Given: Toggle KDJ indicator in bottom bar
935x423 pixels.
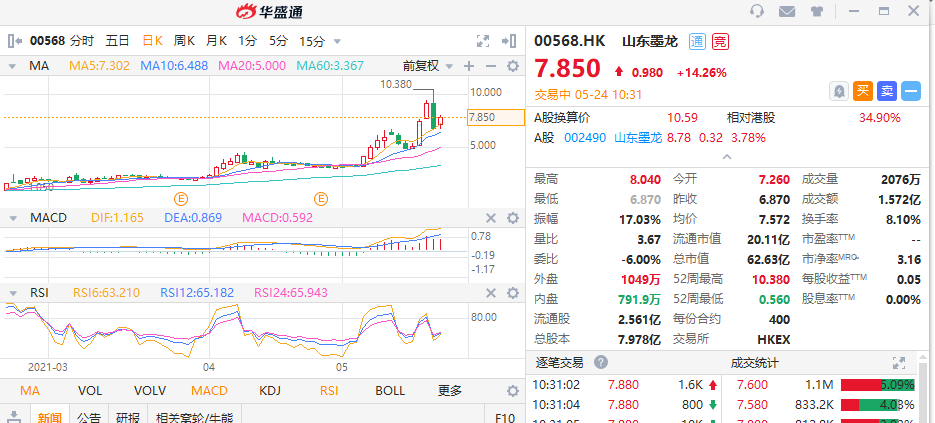Looking at the screenshot, I should [270, 391].
